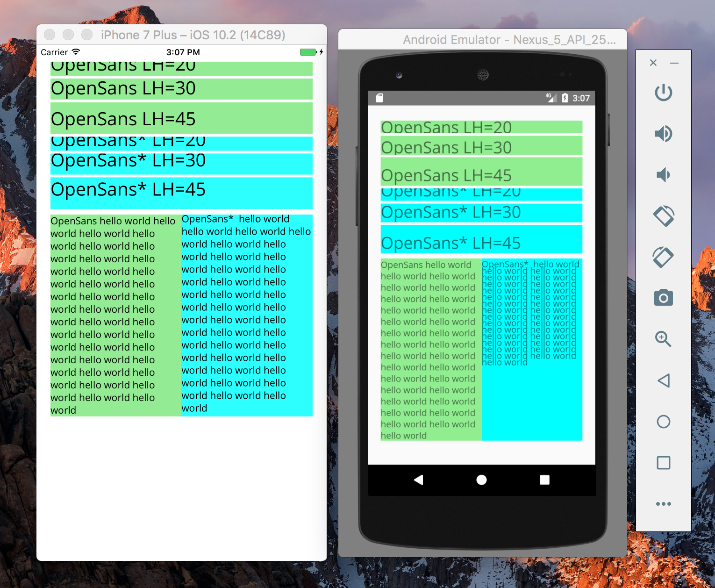This screenshot has width=715, height=588.
Task: Tap Android on-screen Recents button
Action: [544, 480]
